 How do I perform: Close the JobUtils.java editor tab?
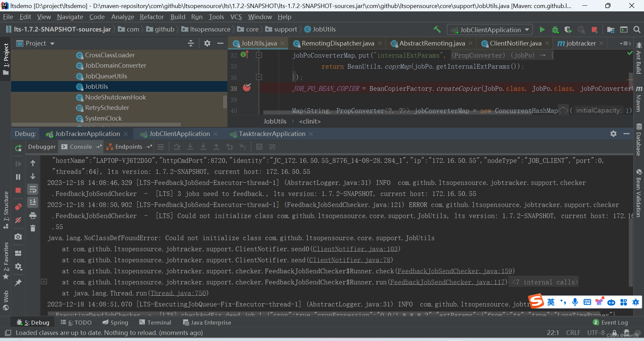click(x=282, y=44)
